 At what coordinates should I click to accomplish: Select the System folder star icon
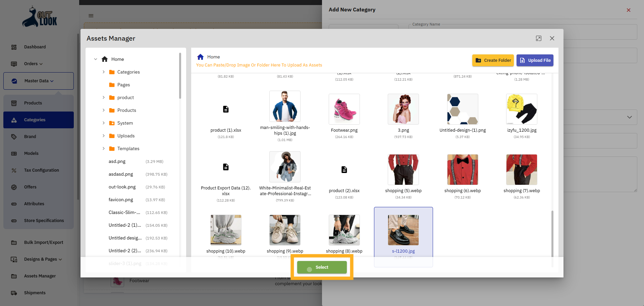[x=112, y=123]
